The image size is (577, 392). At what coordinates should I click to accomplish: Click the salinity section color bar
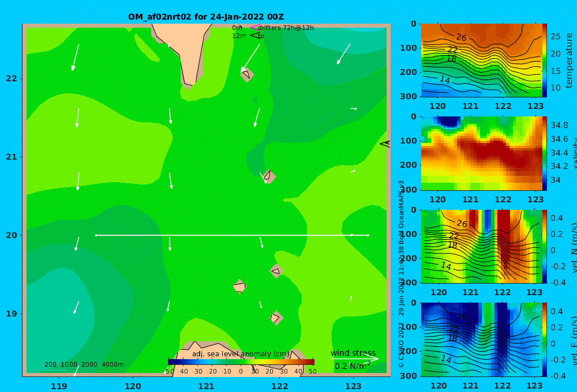click(545, 153)
